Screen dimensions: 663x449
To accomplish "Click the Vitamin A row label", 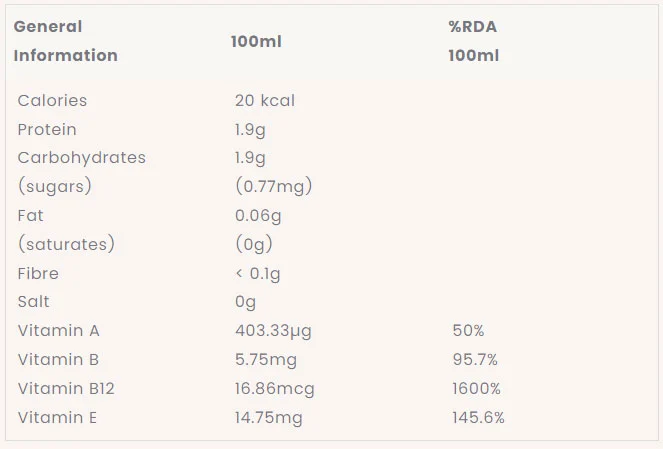I will [59, 330].
